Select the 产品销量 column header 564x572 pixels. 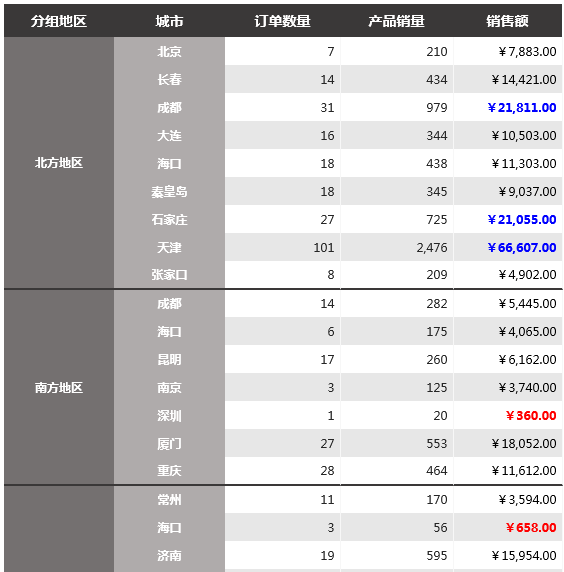pyautogui.click(x=397, y=21)
